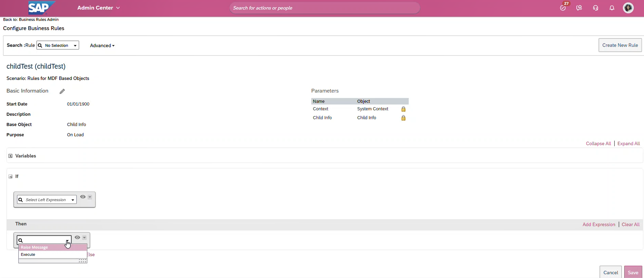The height and width of the screenshot is (278, 644).
Task: Click the On Load purpose value
Action: (75, 135)
